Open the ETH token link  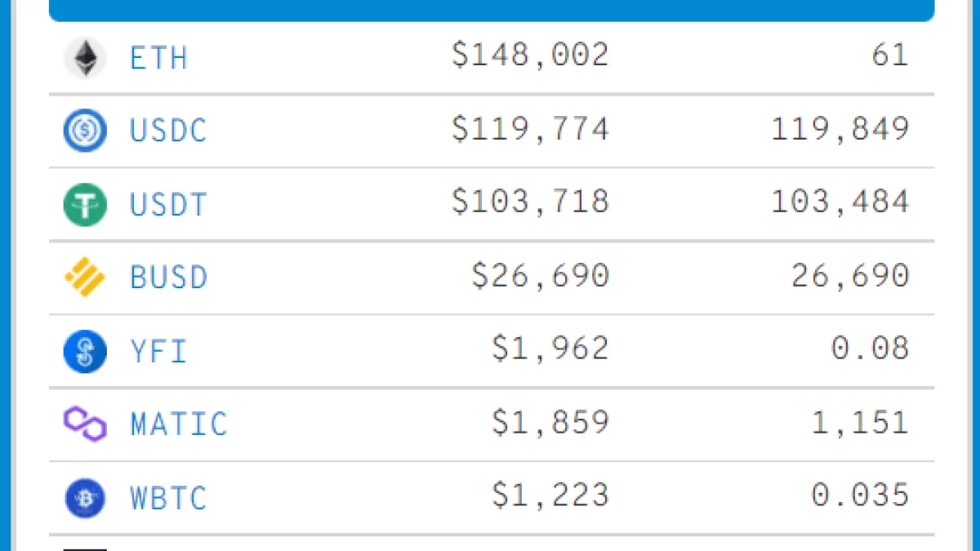159,58
